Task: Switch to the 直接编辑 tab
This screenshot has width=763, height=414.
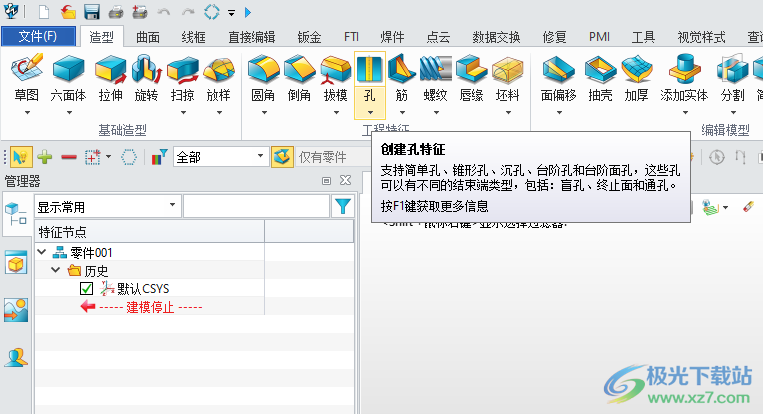Action: pos(252,37)
